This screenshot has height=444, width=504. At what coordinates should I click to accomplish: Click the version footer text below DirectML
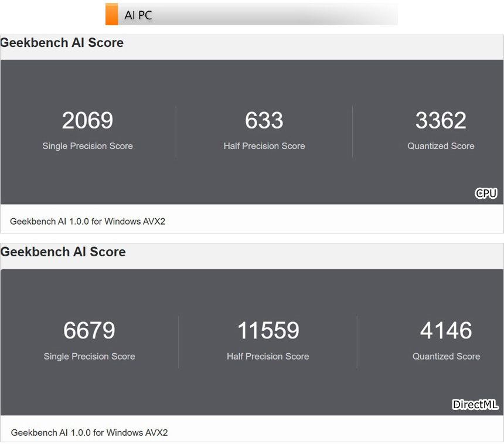[x=89, y=433]
